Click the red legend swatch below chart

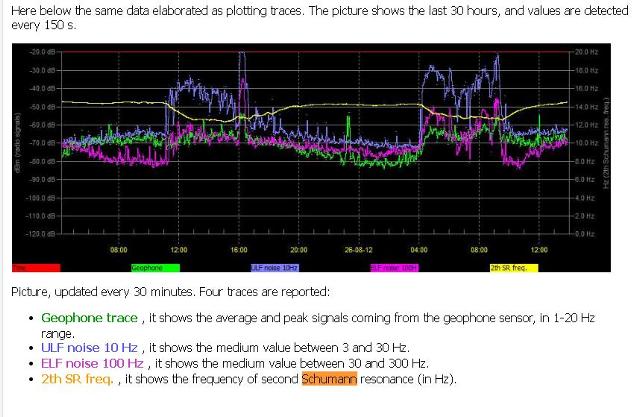(36, 268)
